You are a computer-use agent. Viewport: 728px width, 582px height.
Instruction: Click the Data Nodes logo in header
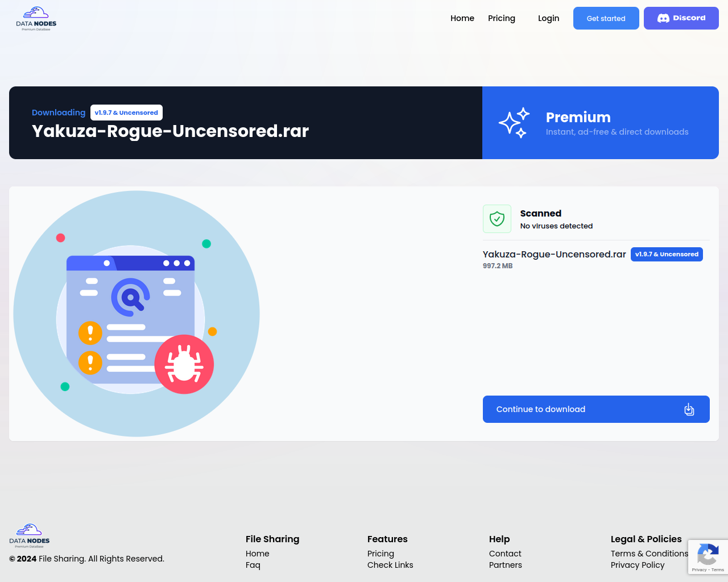(36, 19)
